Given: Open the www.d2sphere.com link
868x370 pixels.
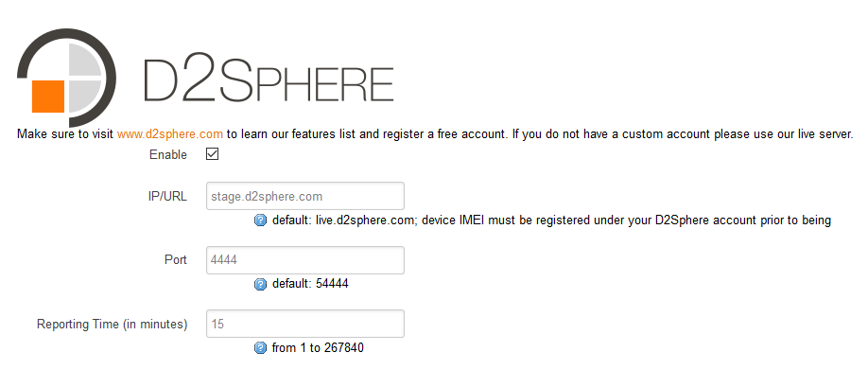Looking at the screenshot, I should click(x=170, y=134).
